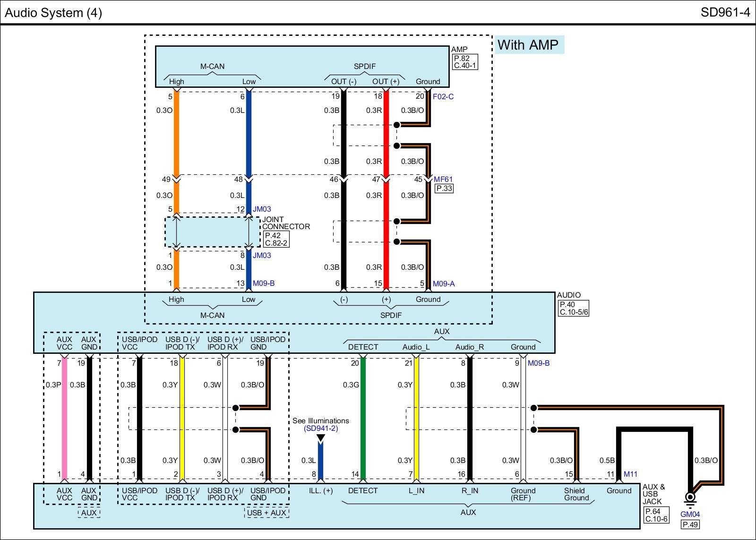Click the black arrow under See Illuminations
This screenshot has height=540, width=756.
tap(321, 438)
